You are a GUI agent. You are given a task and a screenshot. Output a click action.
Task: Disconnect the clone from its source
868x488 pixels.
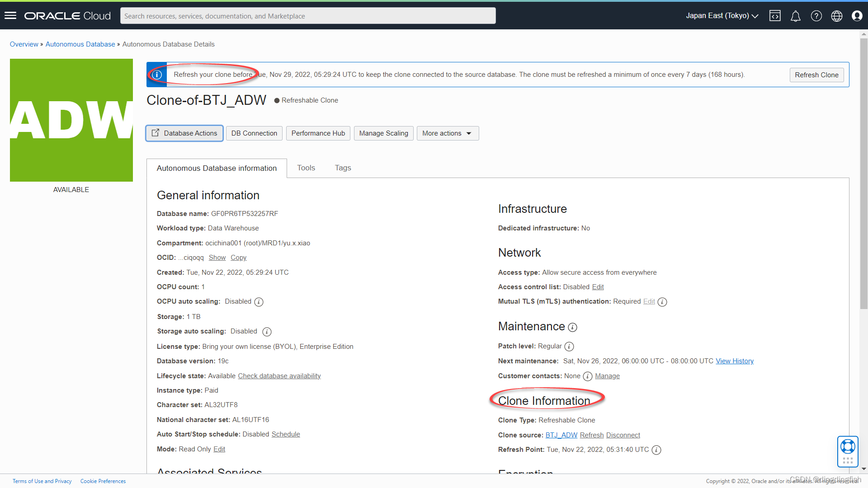(x=623, y=435)
